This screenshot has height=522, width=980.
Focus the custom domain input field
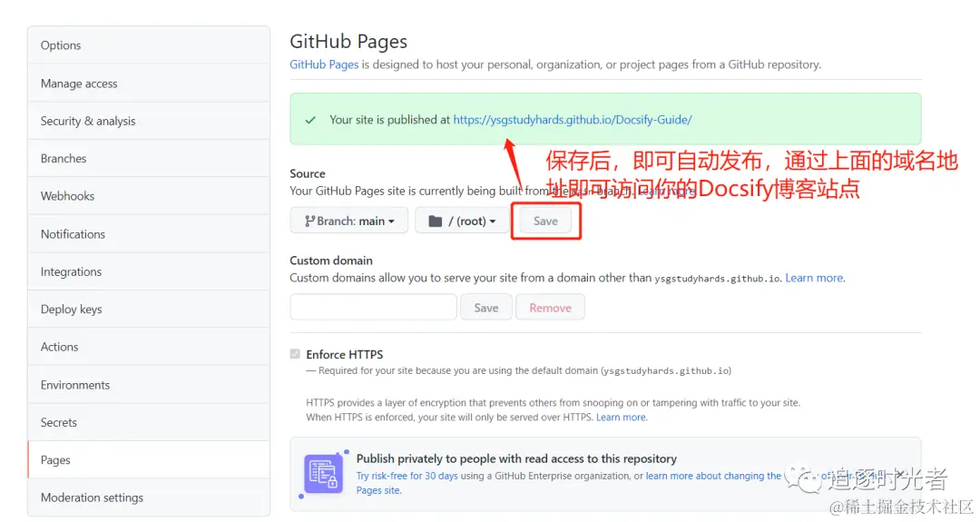[x=373, y=308]
